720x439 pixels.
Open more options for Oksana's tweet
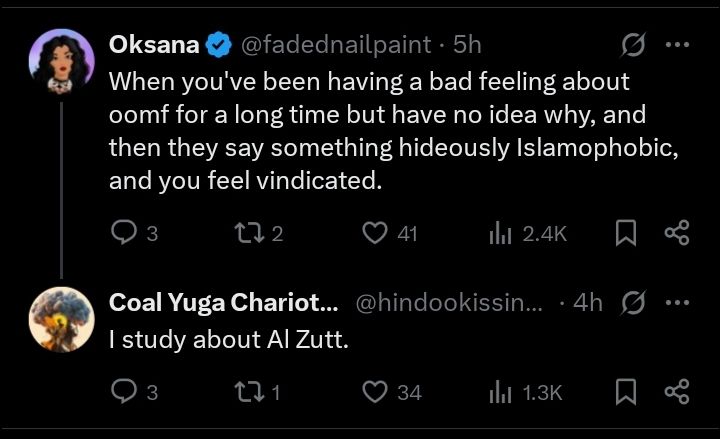[677, 45]
